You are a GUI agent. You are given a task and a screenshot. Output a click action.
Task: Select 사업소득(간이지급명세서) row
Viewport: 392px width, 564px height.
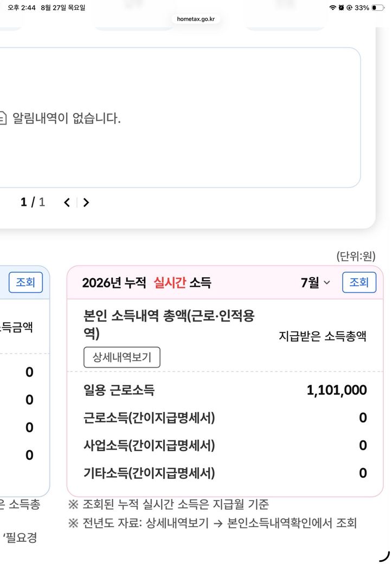(225, 445)
